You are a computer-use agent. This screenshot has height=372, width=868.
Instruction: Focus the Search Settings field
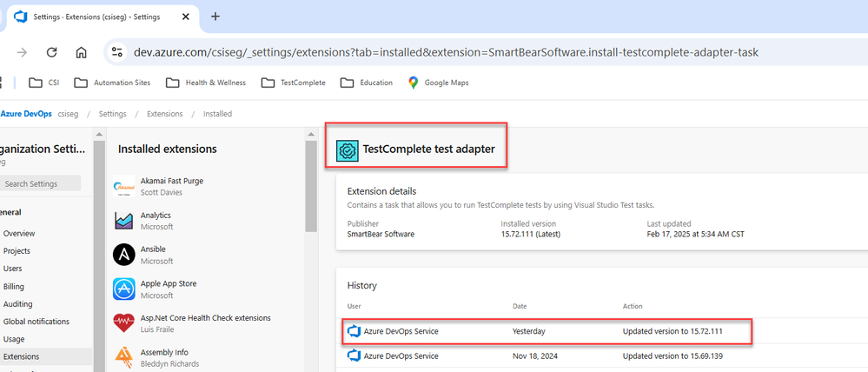click(x=41, y=183)
